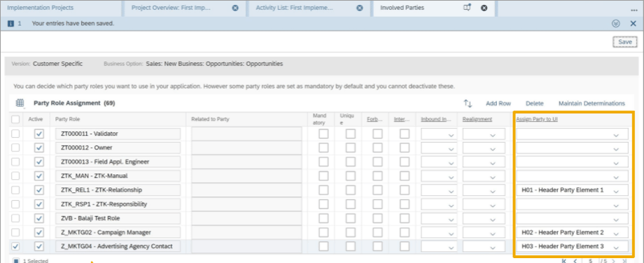Close the Activity List tab
The image size is (644, 263).
click(x=359, y=8)
